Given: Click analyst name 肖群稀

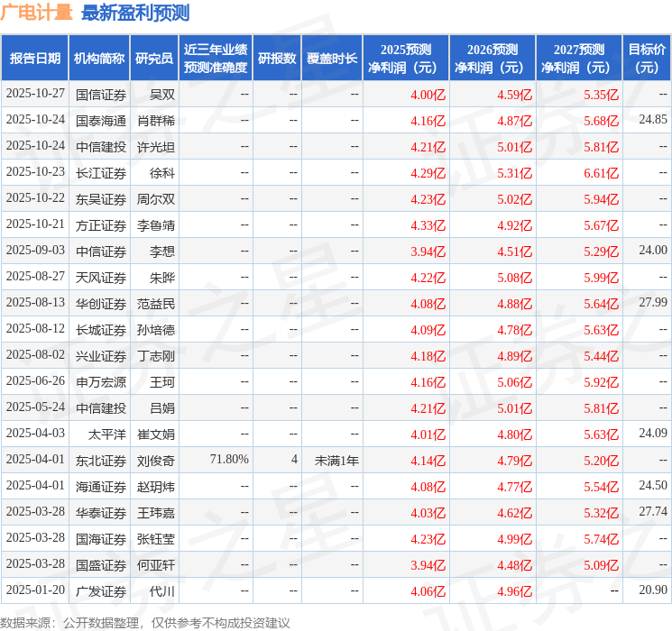Looking at the screenshot, I should click(156, 120).
